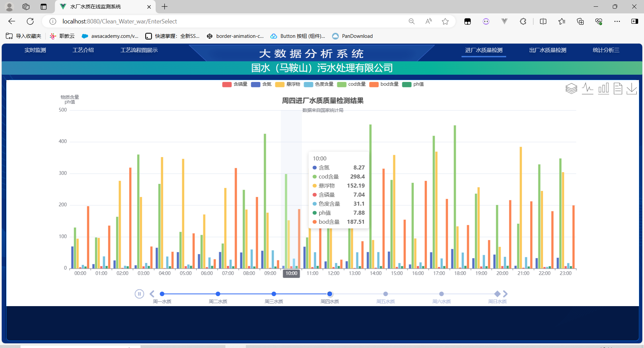644x348 pixels.
Task: Refresh the page
Action: pyautogui.click(x=30, y=21)
